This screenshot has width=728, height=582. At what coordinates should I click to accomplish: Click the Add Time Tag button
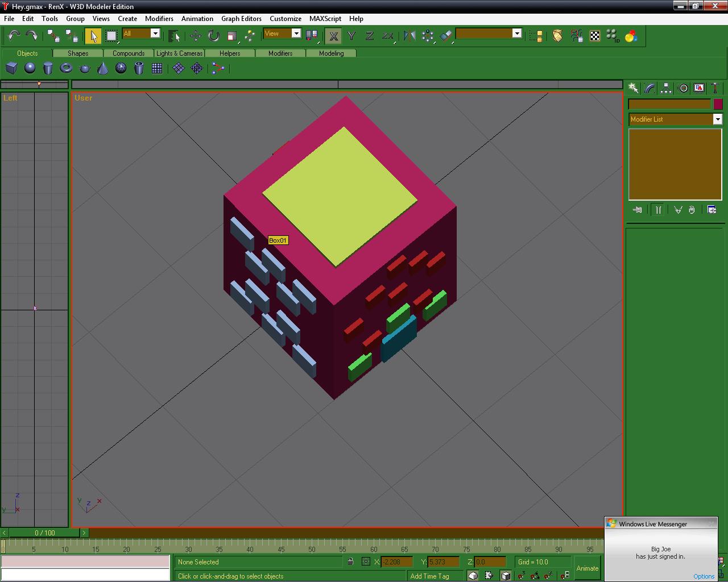click(x=429, y=576)
